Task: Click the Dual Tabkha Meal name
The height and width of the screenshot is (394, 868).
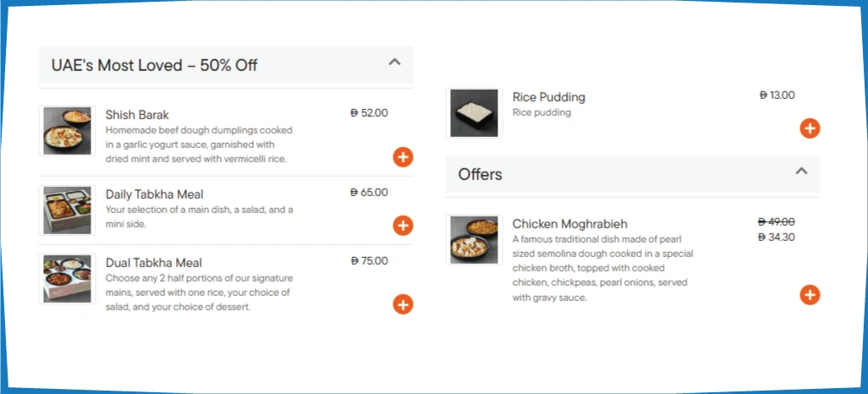Action: coord(153,263)
